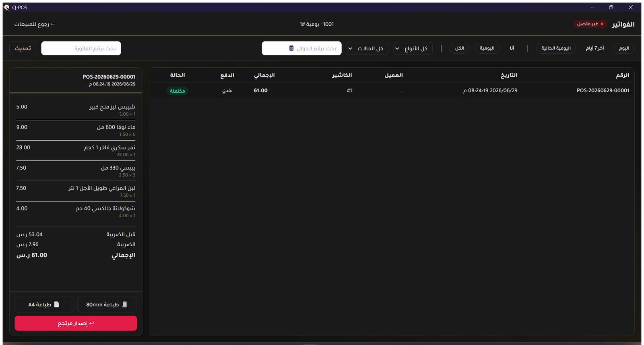Click the لبن المراعي طويل الأجل item
644x345 pixels.
point(76,191)
